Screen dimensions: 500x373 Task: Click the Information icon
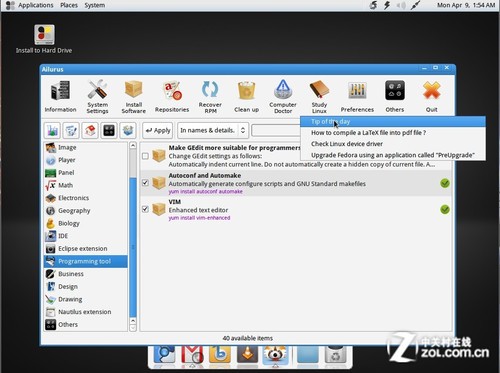click(x=60, y=96)
